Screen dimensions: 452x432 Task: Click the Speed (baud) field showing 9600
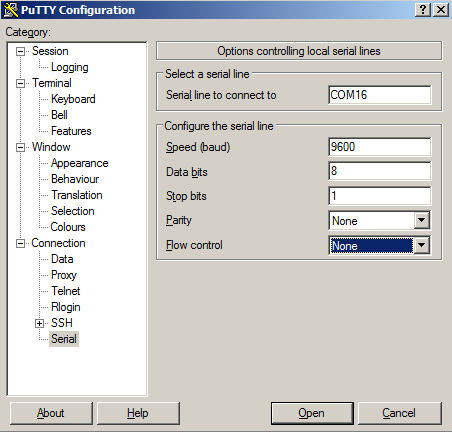coord(380,147)
